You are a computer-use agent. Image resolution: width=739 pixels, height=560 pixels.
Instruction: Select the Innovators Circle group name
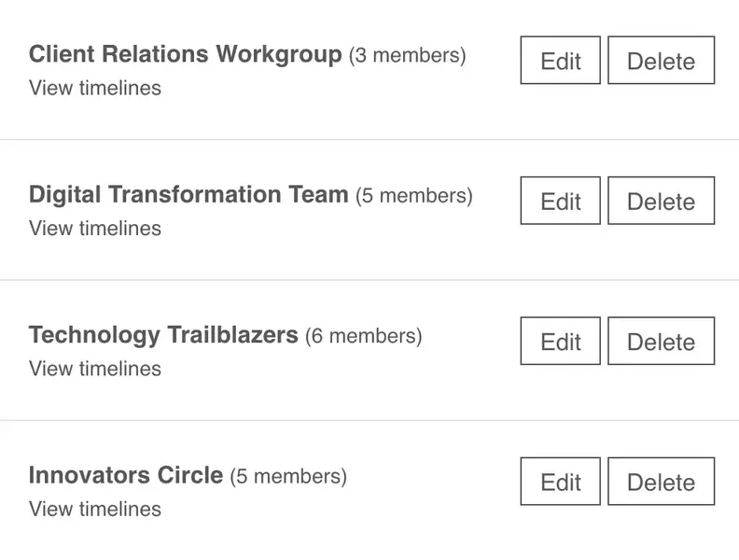point(126,475)
